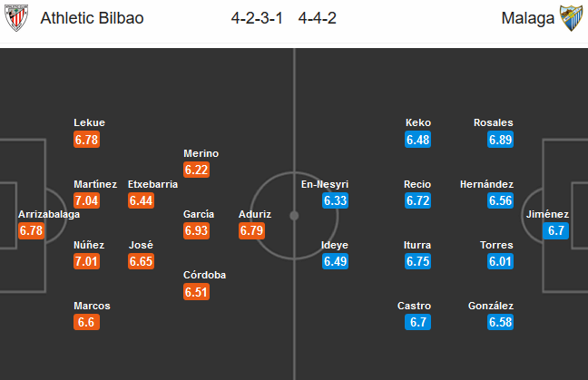Select Arrizabalaga's 6.78 rating badge
This screenshot has height=380, width=588.
coord(32,231)
